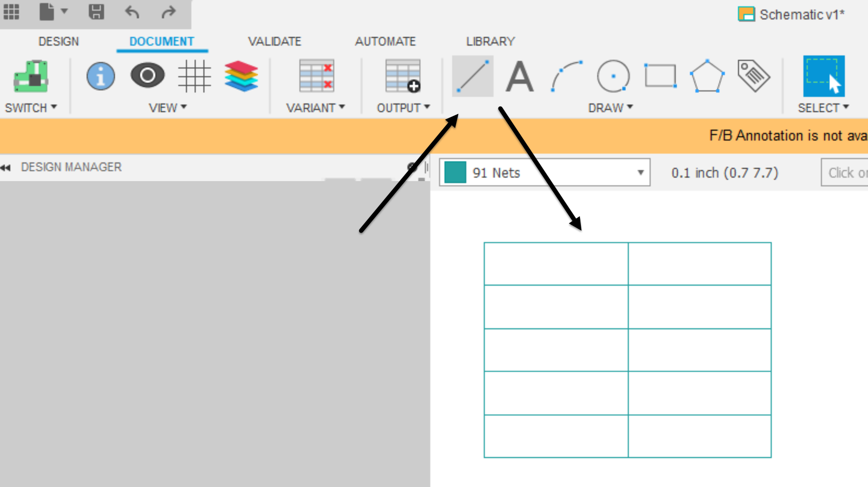Open the DOCUMENT tab
Image resolution: width=868 pixels, height=487 pixels.
click(161, 41)
